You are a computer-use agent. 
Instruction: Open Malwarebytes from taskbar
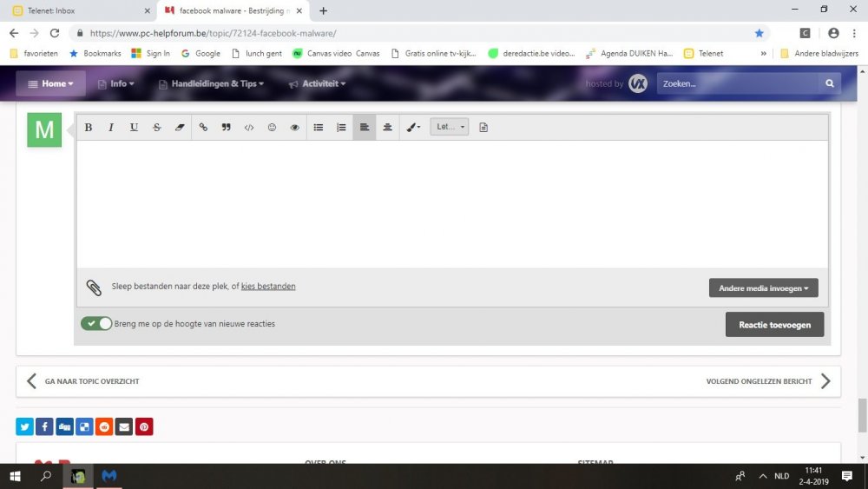pyautogui.click(x=109, y=476)
